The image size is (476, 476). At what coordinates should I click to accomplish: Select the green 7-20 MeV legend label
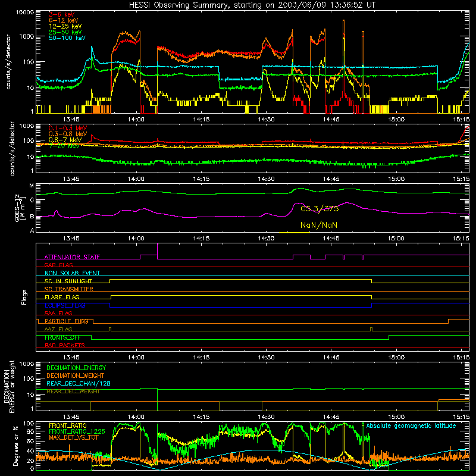pos(64,146)
